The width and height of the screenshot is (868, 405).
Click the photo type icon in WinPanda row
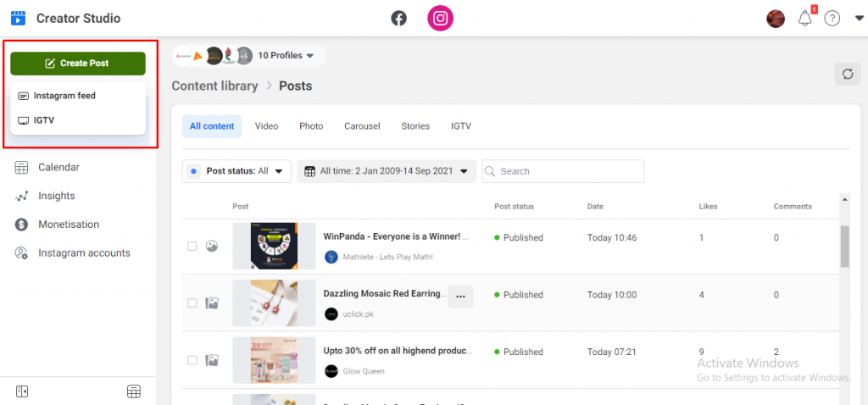[x=211, y=247]
